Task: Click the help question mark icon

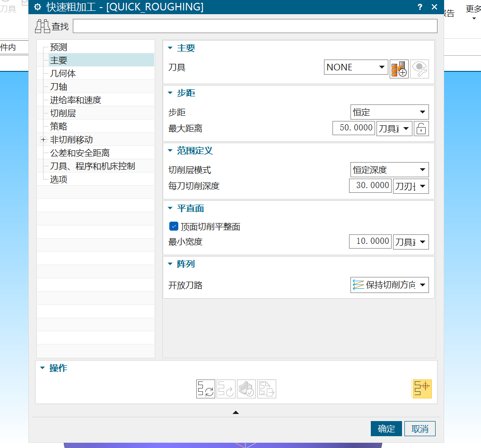Action: click(x=420, y=7)
